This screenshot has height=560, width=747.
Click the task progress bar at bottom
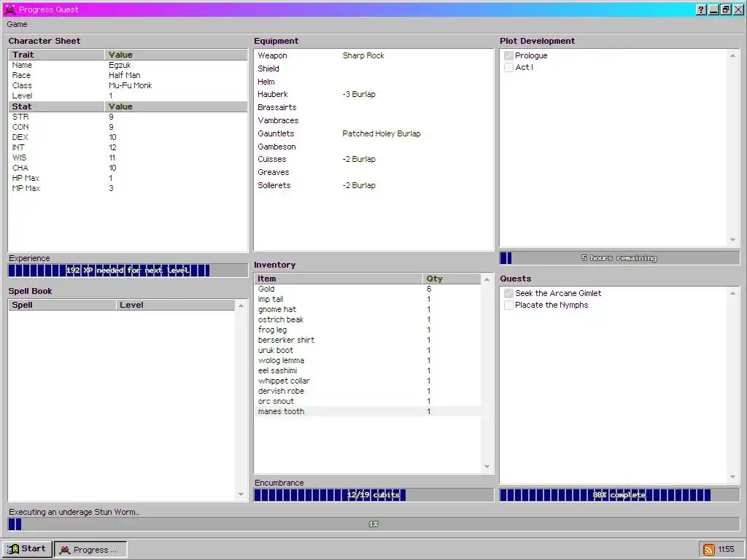click(x=373, y=524)
